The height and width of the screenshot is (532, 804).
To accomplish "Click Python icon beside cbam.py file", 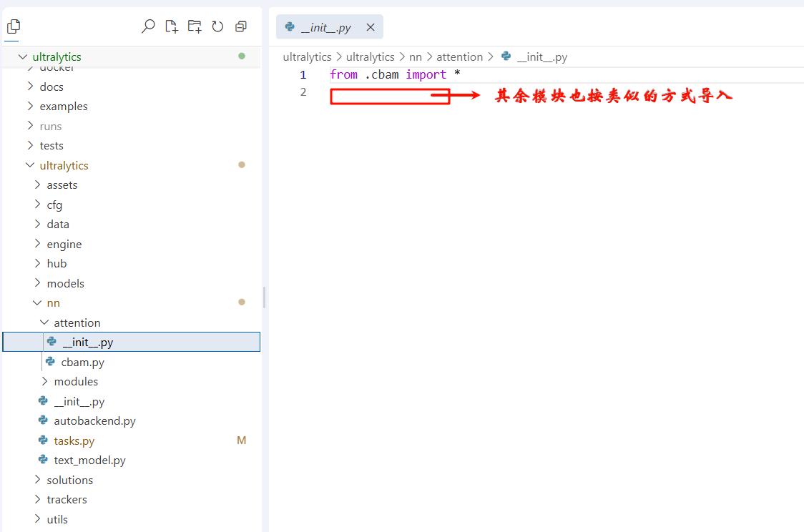I will click(x=50, y=362).
